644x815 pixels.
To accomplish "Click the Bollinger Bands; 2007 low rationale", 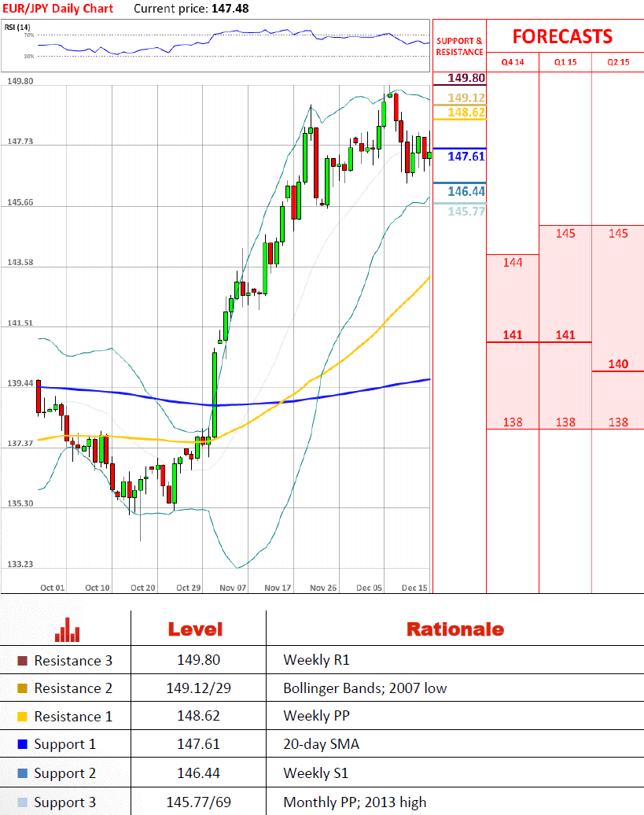I will pos(365,688).
